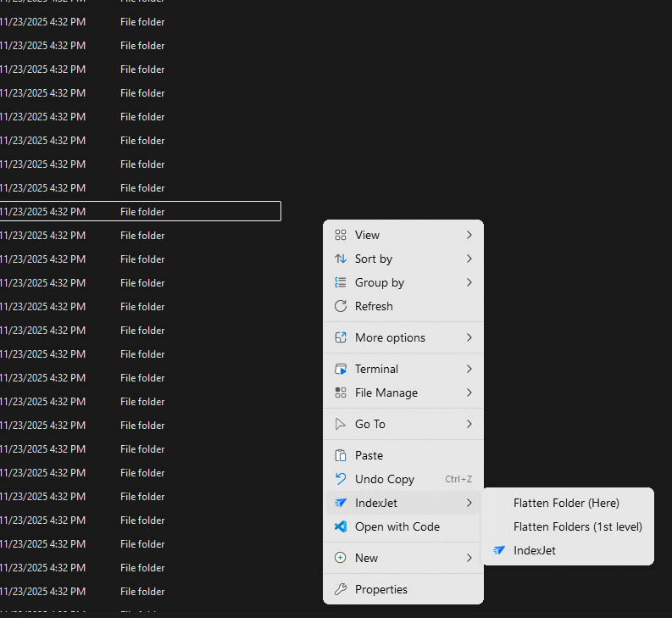Expand the More options submenu chevron

click(x=469, y=337)
